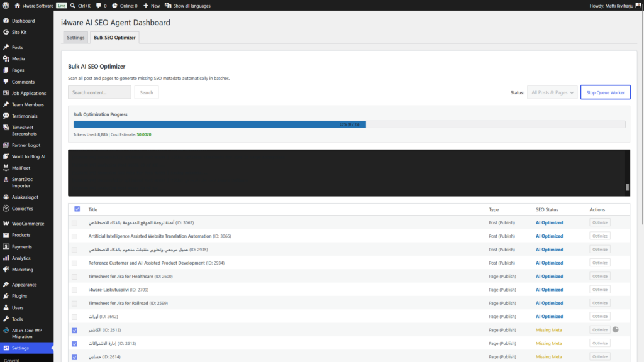The image size is (644, 362).
Task: Open the All Posts & Pages status dropdown
Action: 552,92
